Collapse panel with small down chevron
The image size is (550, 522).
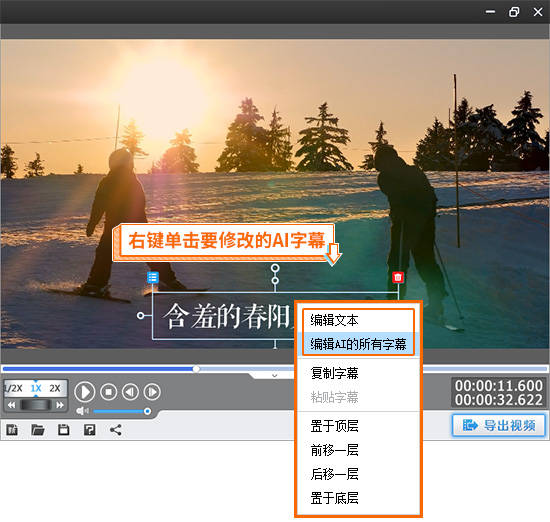pos(275,375)
